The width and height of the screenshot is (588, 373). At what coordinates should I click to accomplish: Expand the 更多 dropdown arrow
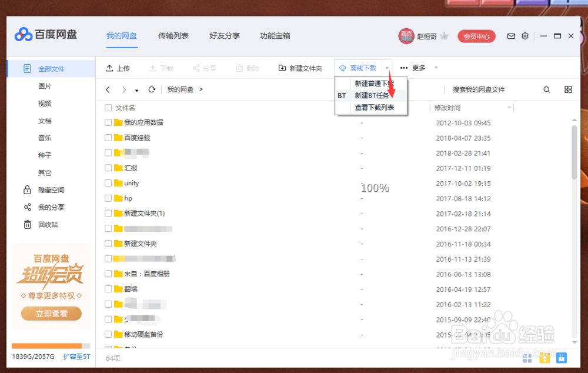point(436,68)
